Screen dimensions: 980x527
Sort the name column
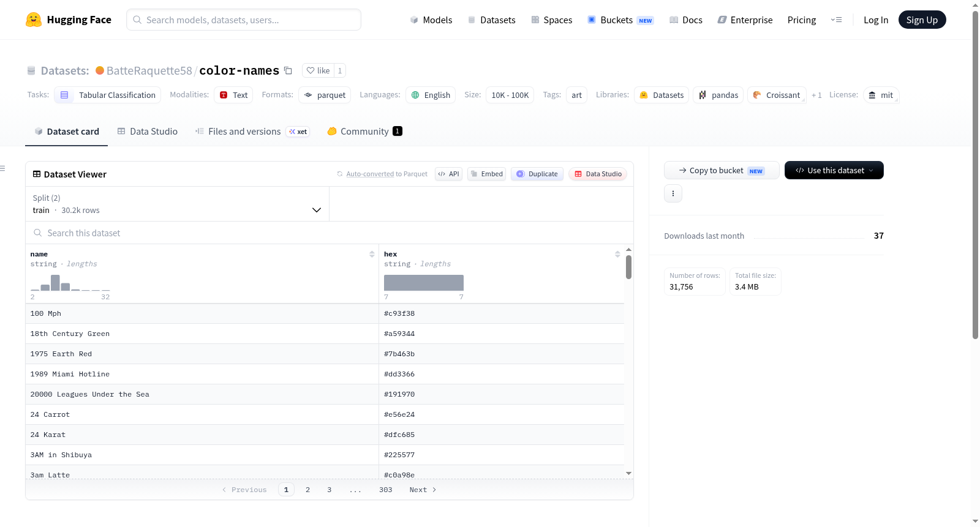coord(372,254)
